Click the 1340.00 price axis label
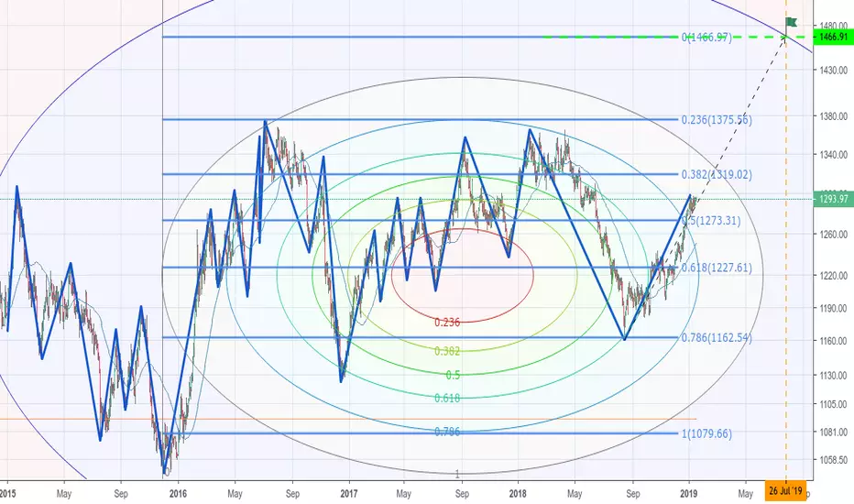Image resolution: width=854 pixels, height=504 pixels. [833, 155]
